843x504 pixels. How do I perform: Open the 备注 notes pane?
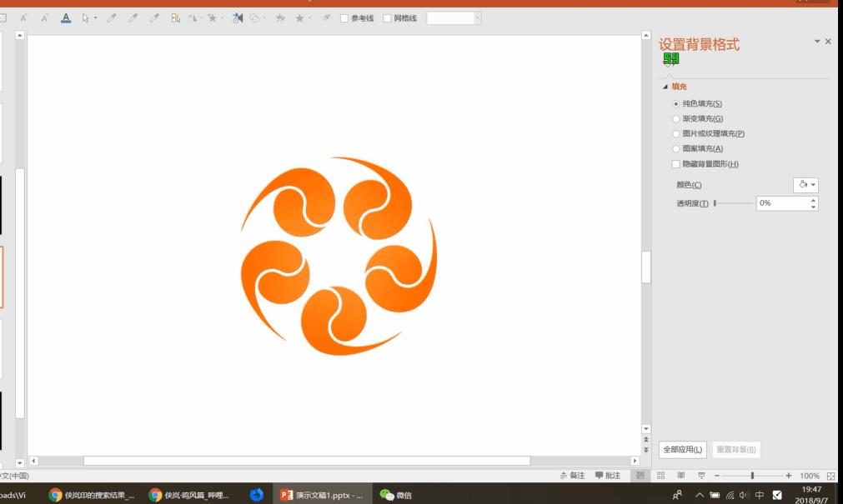[572, 476]
